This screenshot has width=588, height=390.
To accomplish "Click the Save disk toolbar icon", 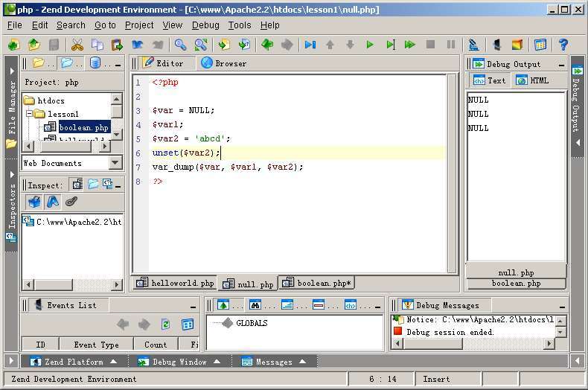I will point(54,45).
